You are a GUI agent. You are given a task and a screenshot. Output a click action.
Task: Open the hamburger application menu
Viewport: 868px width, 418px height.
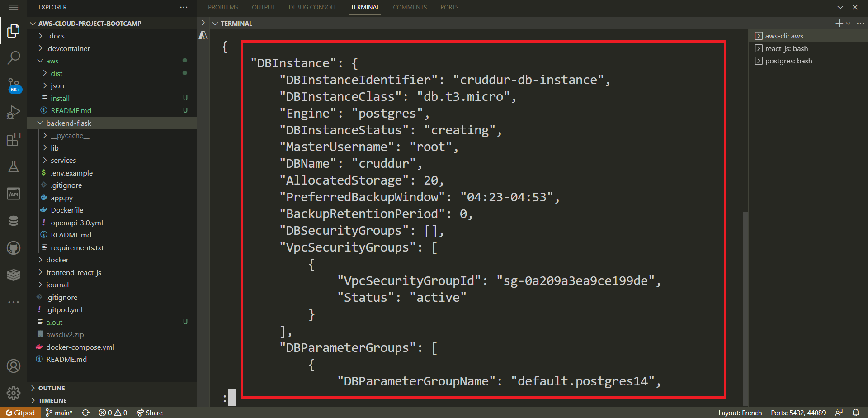point(14,8)
